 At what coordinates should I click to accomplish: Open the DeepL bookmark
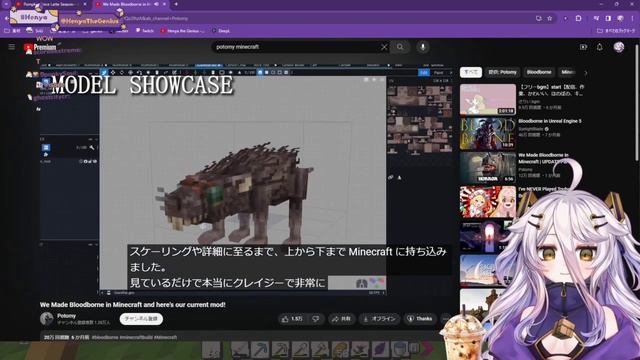click(x=221, y=31)
